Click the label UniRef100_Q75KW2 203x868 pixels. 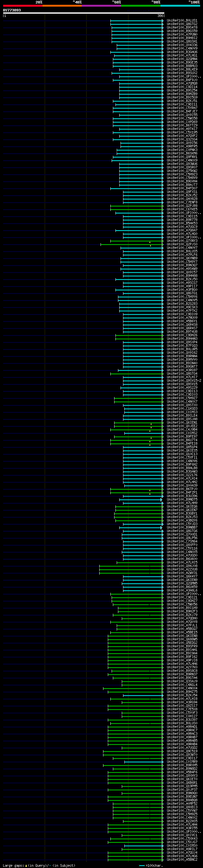coord(182,171)
